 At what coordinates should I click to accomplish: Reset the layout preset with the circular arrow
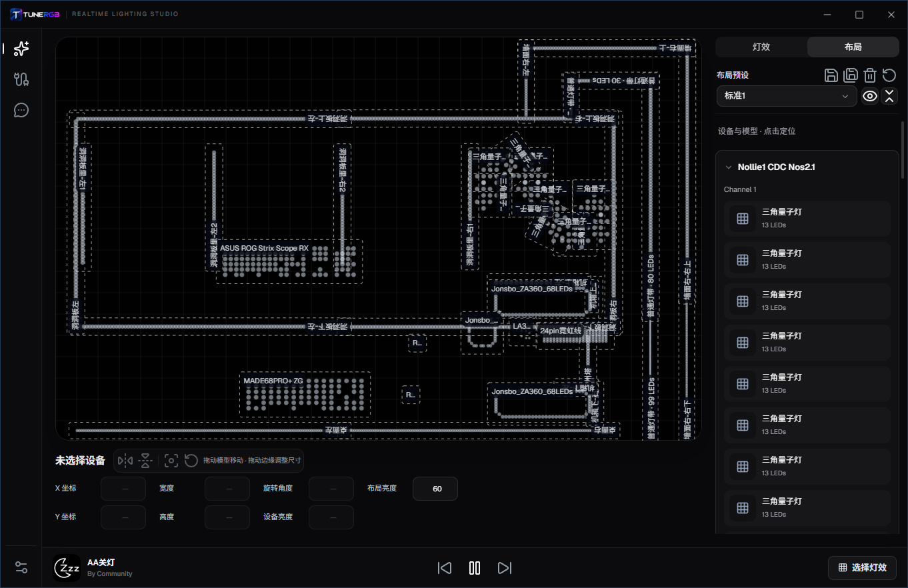tap(889, 75)
